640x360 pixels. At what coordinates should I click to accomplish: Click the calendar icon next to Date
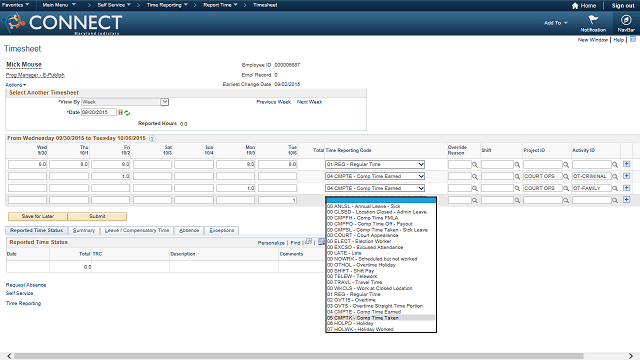pos(120,112)
